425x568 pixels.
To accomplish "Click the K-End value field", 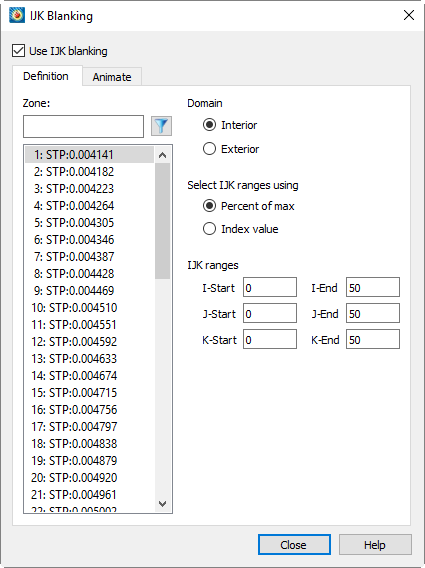I will 373,339.
